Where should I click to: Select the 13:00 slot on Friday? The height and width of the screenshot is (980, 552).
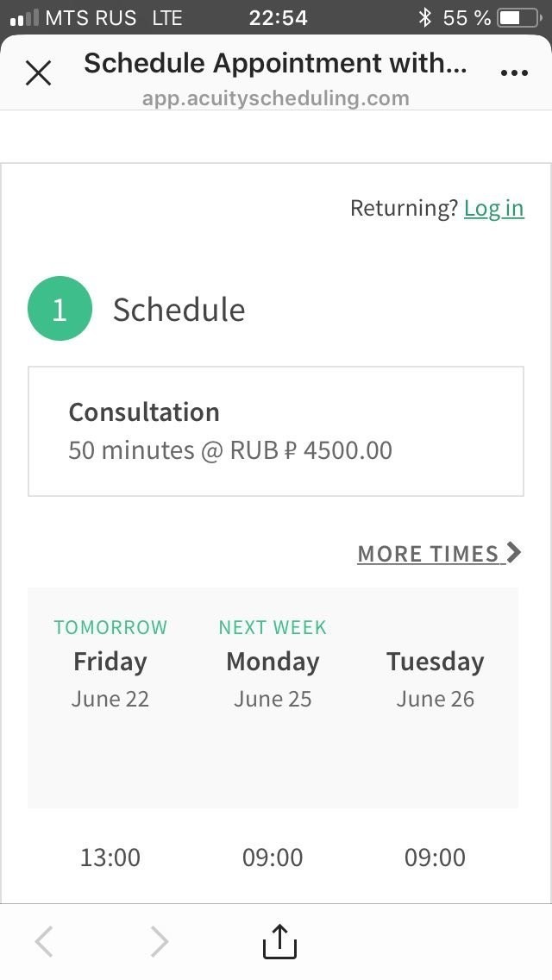(110, 857)
